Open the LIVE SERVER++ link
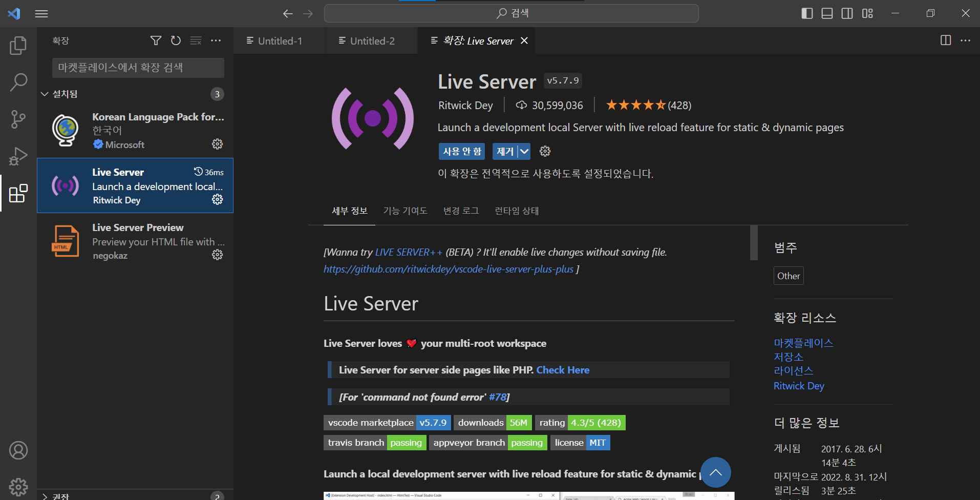 pyautogui.click(x=409, y=252)
